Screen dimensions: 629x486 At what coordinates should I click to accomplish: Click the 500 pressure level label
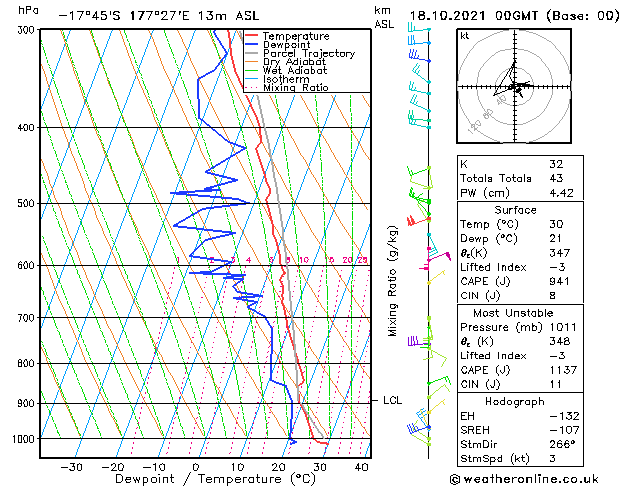pos(28,204)
